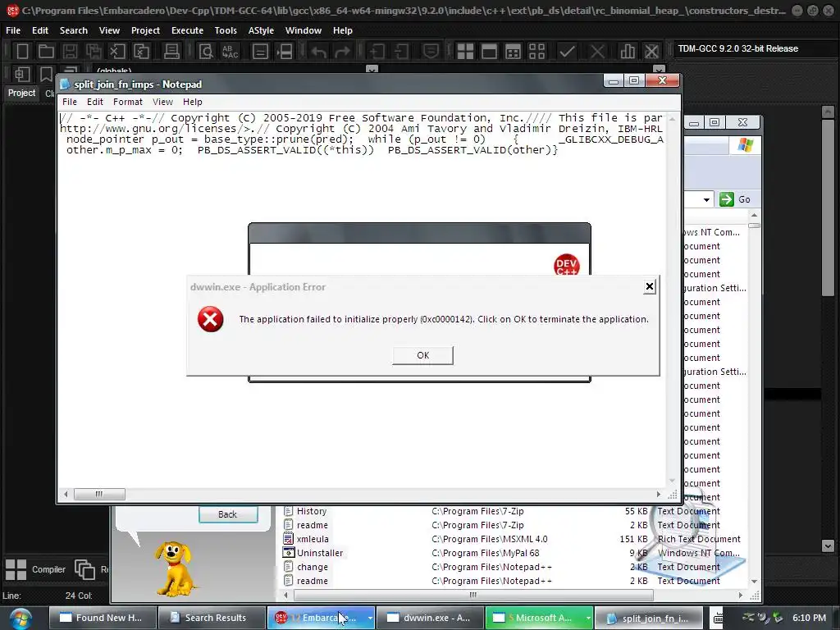Screen dimensions: 840x630
Task: Toggle comment using the comment icon
Action: 431,52
